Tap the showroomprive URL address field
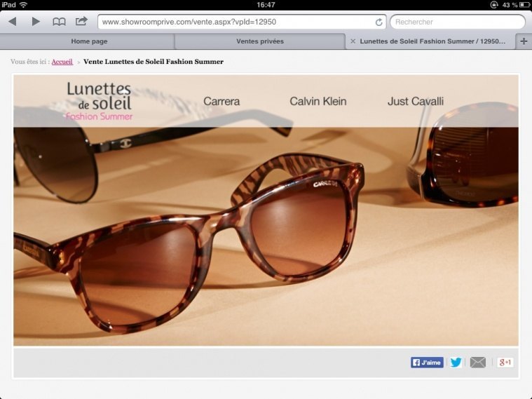The height and width of the screenshot is (399, 532). (236, 22)
